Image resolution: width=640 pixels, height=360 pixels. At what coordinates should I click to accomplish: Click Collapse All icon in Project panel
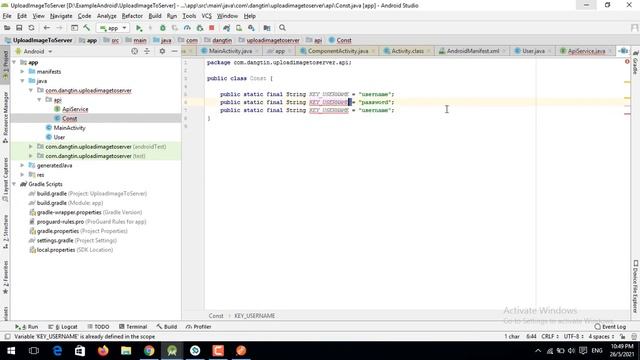click(x=147, y=51)
